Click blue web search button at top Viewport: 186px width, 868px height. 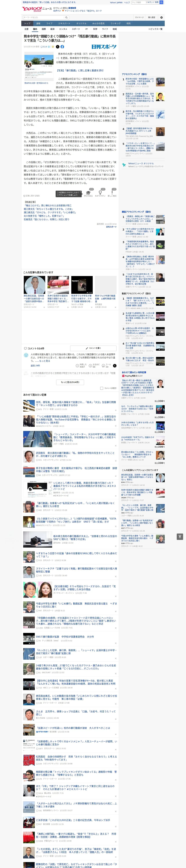tap(161, 2)
